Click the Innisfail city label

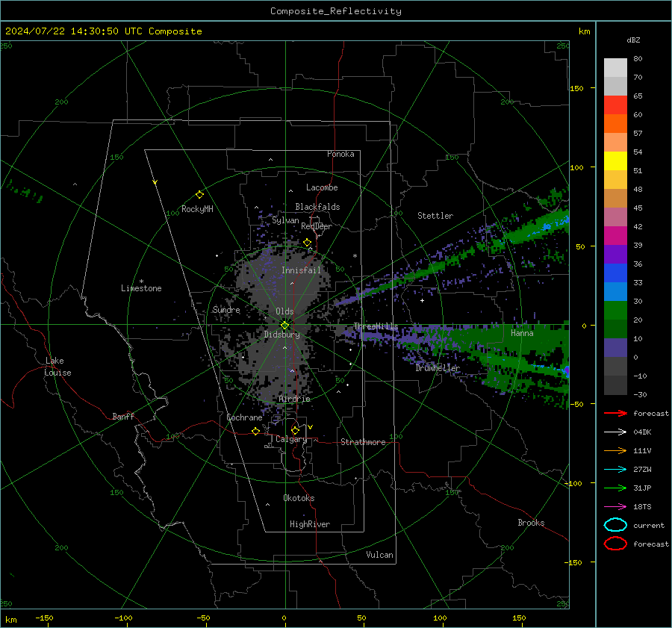[301, 270]
